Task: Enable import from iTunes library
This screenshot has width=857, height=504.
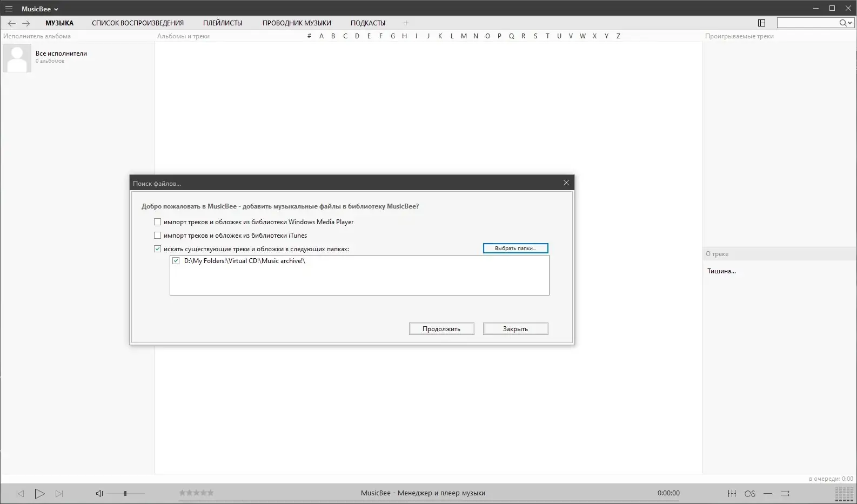Action: click(158, 236)
